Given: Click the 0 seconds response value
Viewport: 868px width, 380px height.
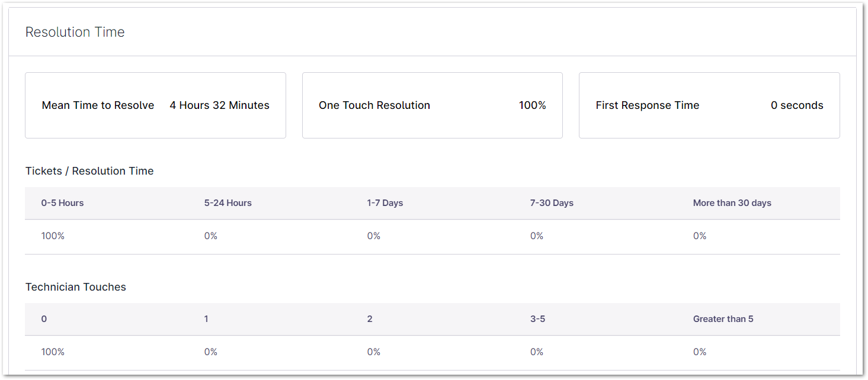Looking at the screenshot, I should pyautogui.click(x=796, y=105).
